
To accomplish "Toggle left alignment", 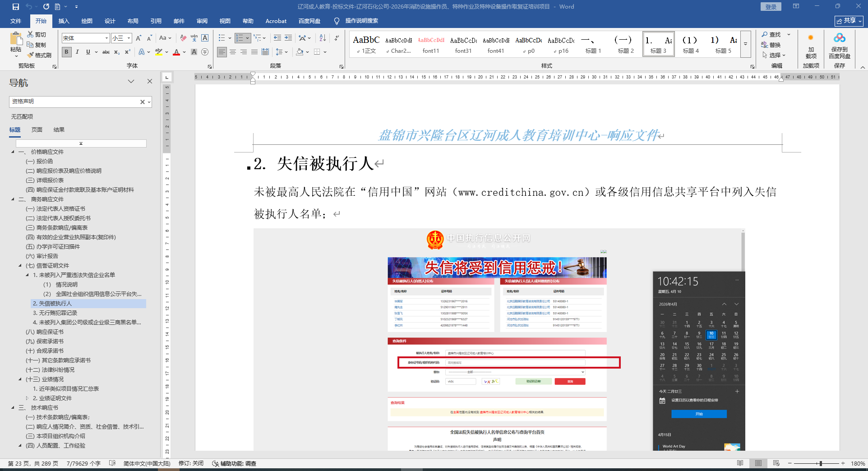I will 222,52.
